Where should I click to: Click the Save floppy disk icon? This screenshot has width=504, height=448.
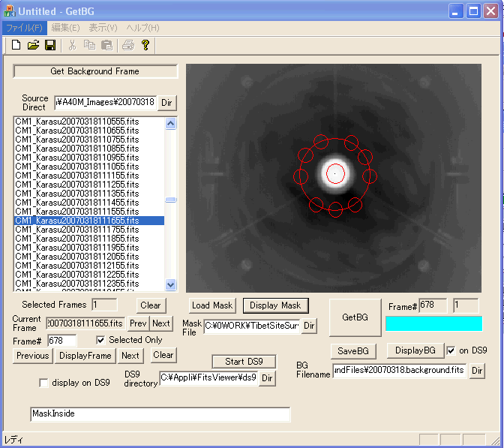click(x=50, y=45)
